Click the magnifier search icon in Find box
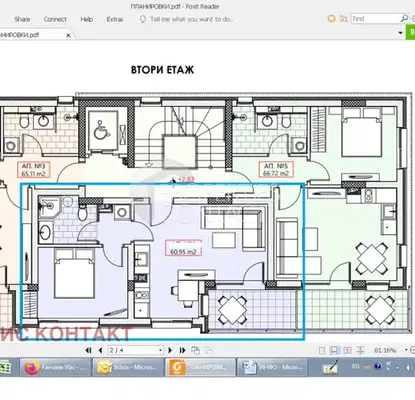Viewport: 415px width, 400px height. tap(404, 18)
